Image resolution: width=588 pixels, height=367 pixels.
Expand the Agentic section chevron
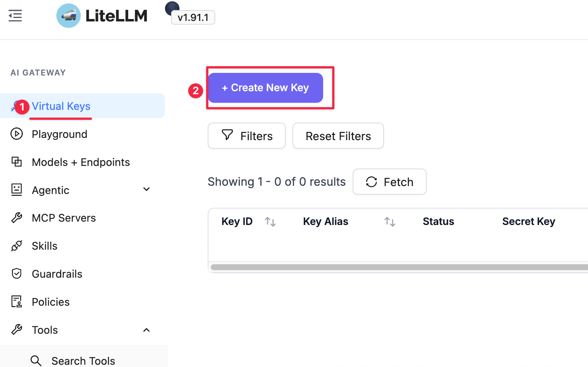[x=146, y=189]
